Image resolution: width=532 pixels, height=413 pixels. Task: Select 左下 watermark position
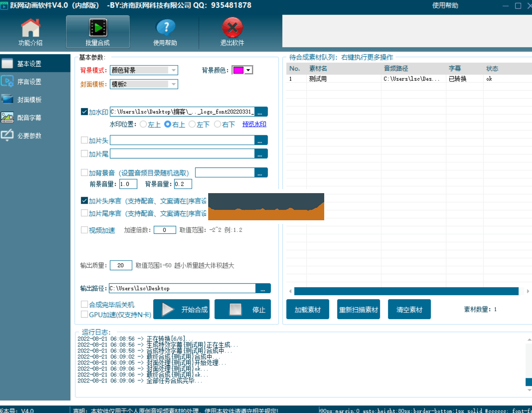pyautogui.click(x=192, y=124)
